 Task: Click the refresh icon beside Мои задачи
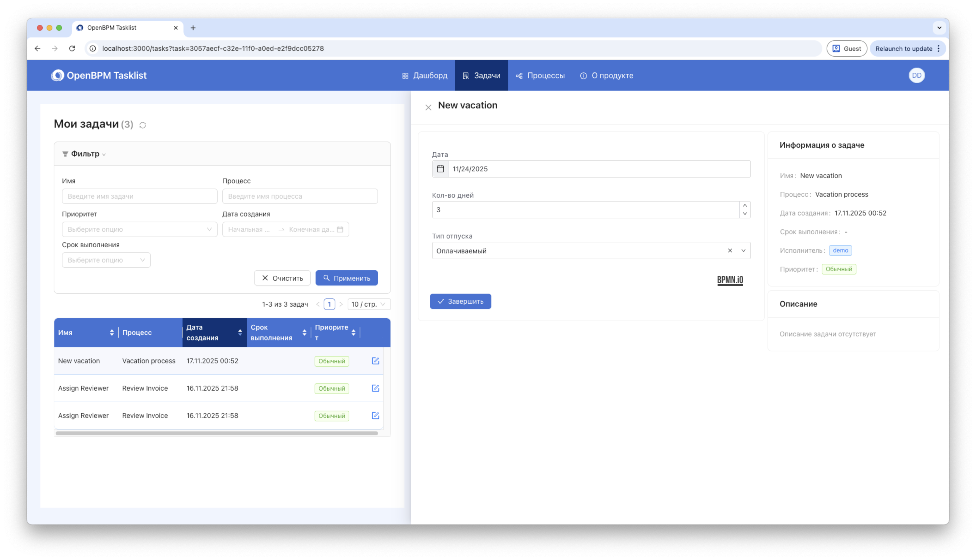[142, 125]
